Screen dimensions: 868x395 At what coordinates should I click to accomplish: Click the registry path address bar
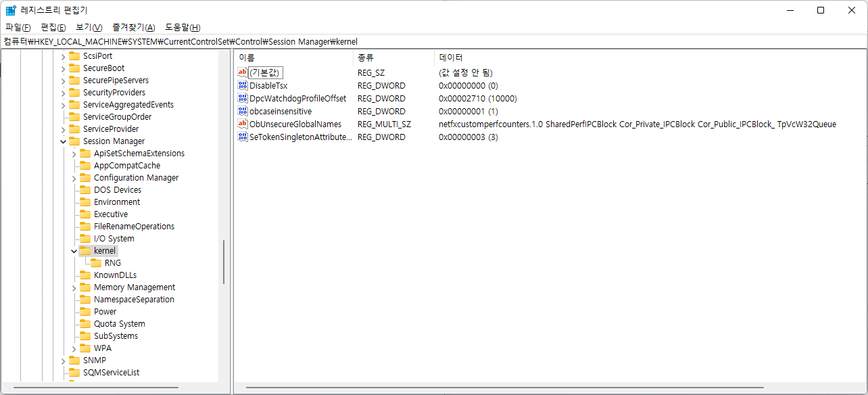pyautogui.click(x=434, y=41)
